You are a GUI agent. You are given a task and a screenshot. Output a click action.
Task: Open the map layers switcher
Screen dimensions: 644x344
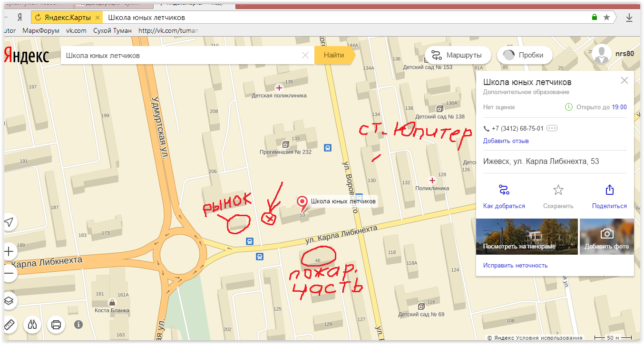[10, 301]
